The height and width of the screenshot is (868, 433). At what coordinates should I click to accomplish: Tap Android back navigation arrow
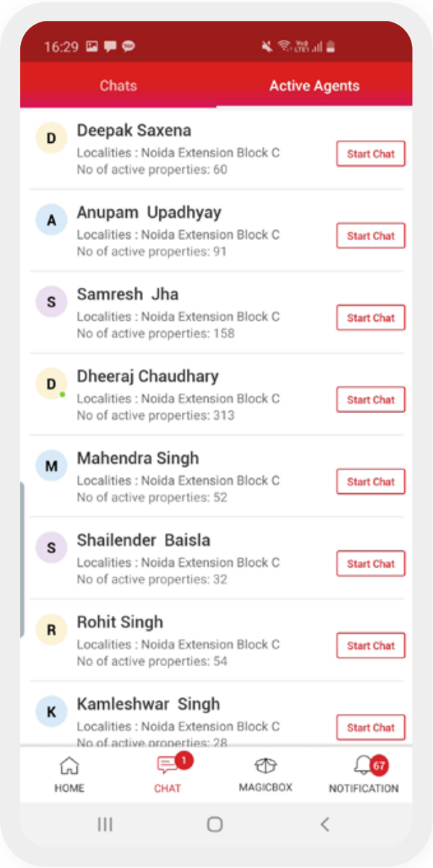coord(325,824)
